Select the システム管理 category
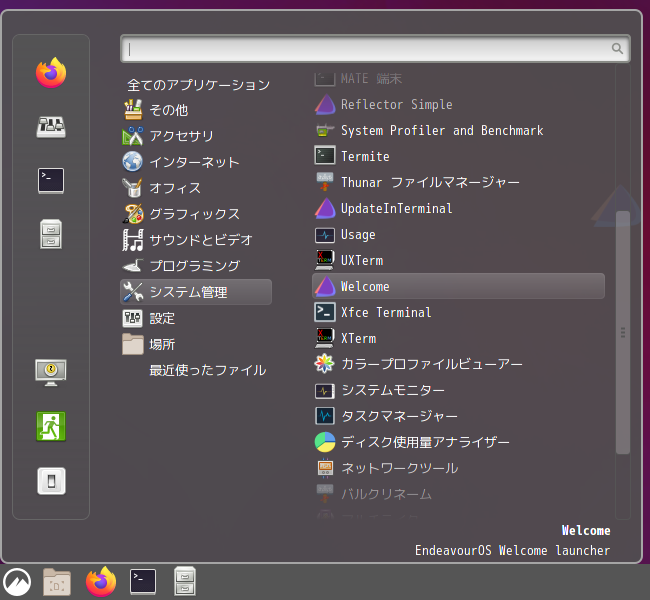This screenshot has width=650, height=600. click(x=196, y=292)
